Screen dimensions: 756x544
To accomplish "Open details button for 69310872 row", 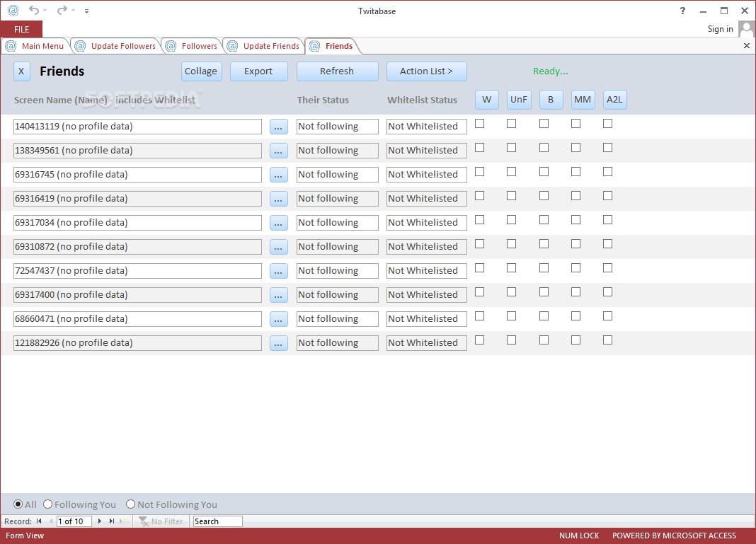I will pyautogui.click(x=278, y=247).
